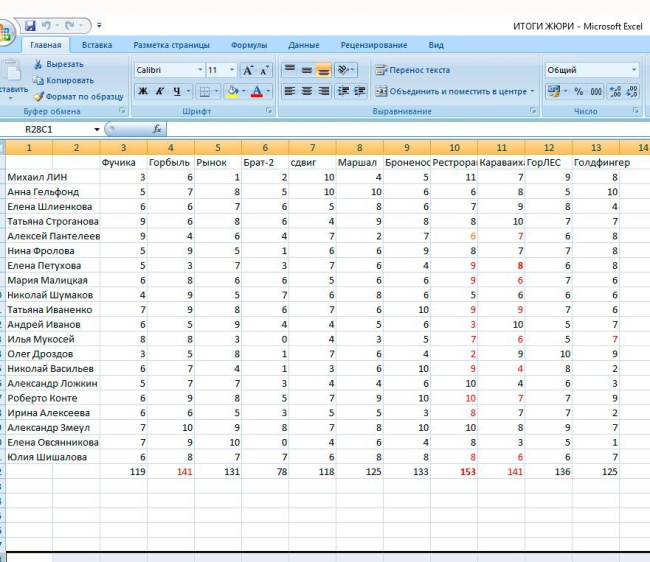
Task: Click the cell borders icon
Action: [203, 91]
